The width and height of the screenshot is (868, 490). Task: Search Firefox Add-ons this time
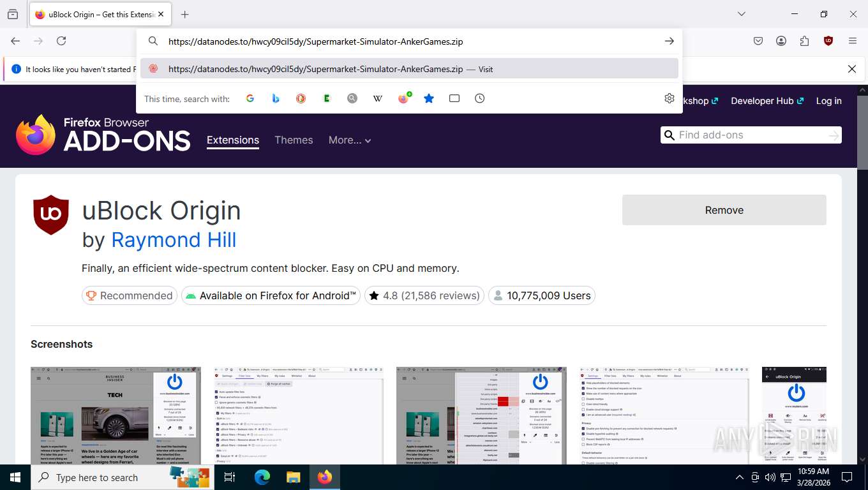[404, 98]
